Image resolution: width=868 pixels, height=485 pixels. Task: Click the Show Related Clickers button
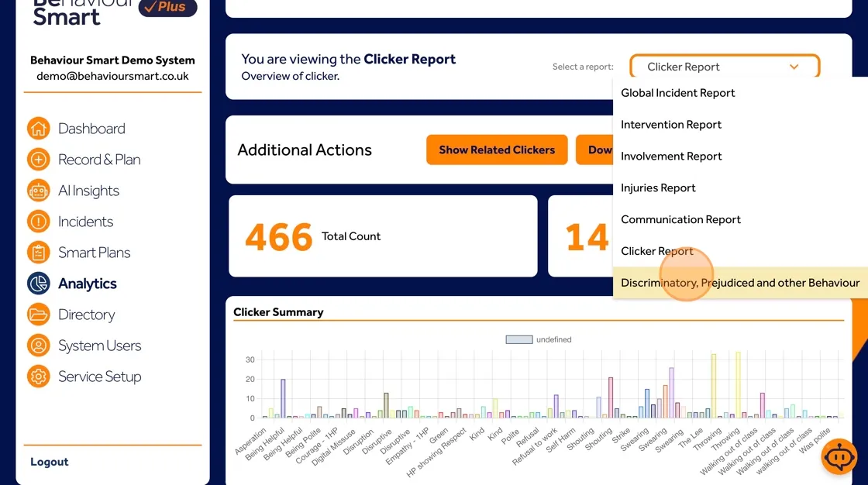(x=496, y=150)
